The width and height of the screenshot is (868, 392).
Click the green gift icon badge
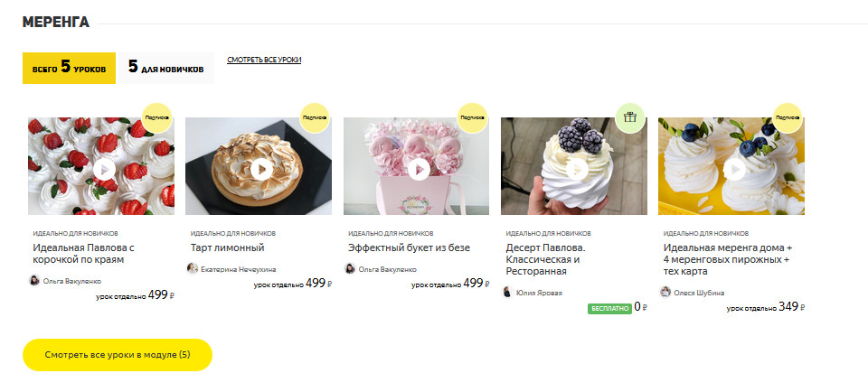click(x=630, y=117)
